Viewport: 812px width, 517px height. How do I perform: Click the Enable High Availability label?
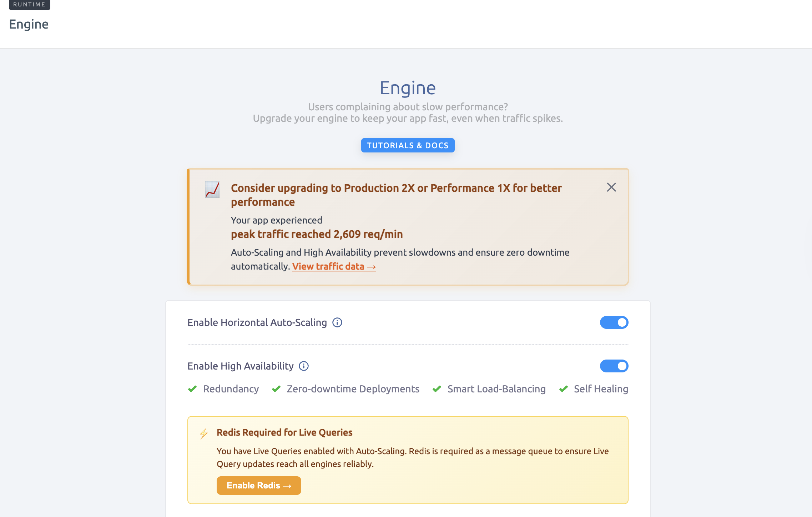point(240,366)
